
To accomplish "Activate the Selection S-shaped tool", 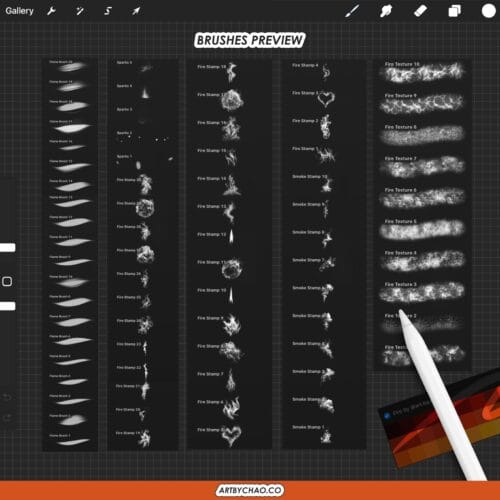I will pyautogui.click(x=108, y=11).
